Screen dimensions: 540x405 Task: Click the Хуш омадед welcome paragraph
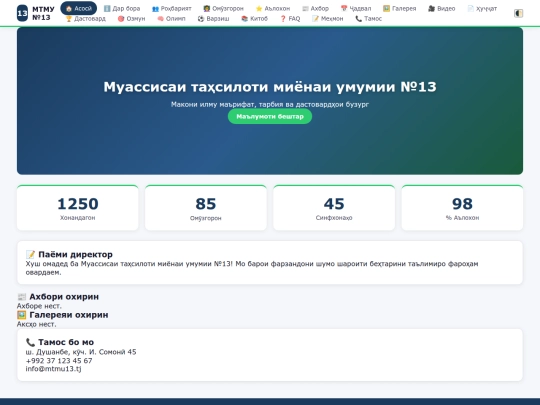(252, 268)
